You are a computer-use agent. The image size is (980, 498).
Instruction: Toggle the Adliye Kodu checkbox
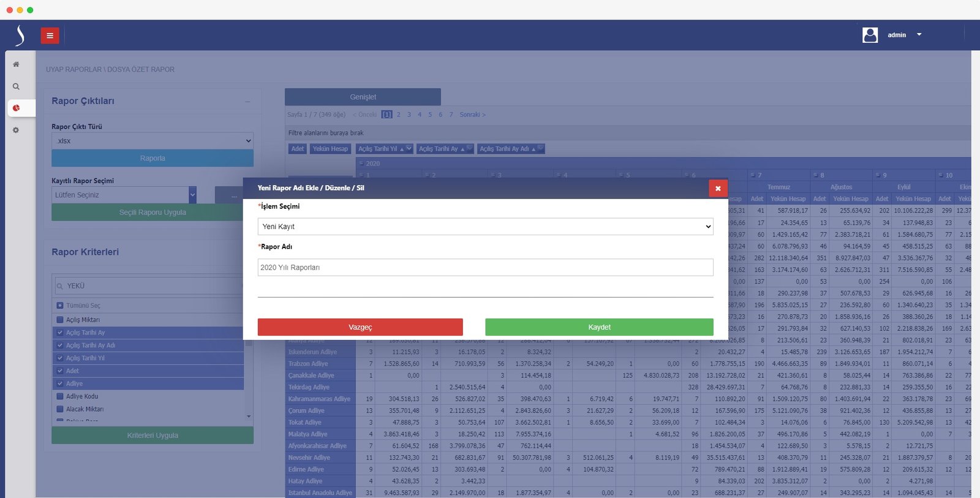pos(60,396)
